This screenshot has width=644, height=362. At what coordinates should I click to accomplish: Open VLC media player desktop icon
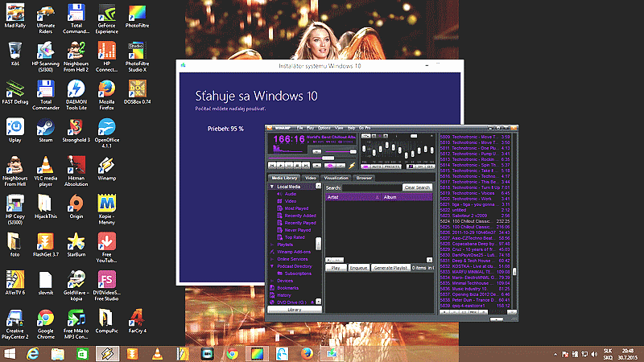(45, 171)
